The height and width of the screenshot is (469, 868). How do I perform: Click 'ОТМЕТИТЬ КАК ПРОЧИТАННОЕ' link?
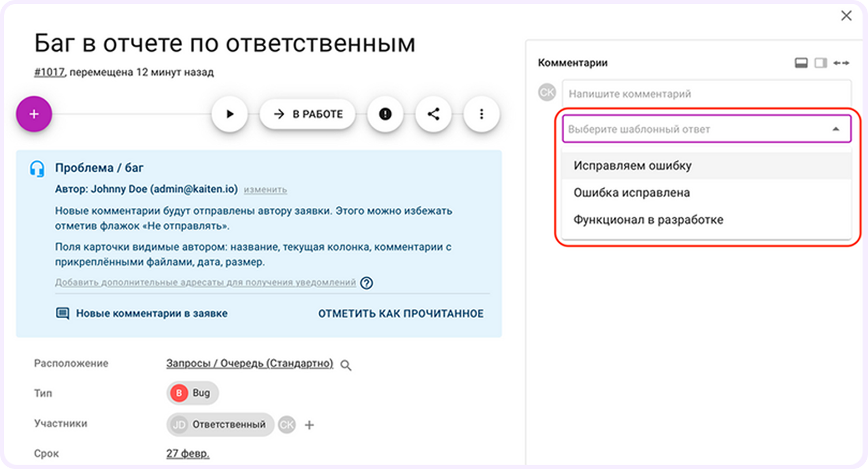[x=401, y=314]
